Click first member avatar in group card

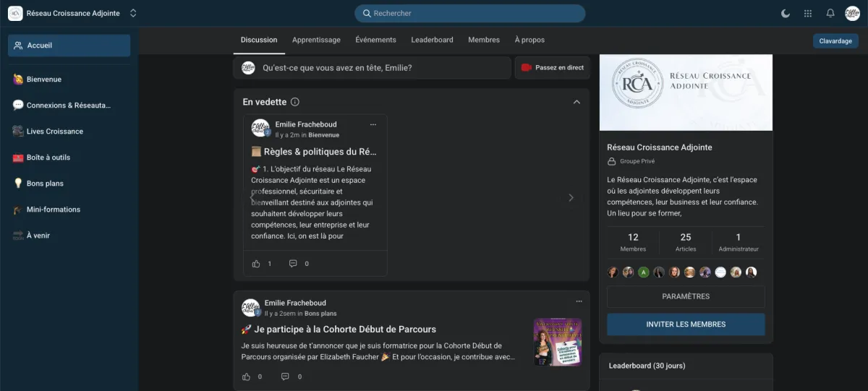click(613, 272)
